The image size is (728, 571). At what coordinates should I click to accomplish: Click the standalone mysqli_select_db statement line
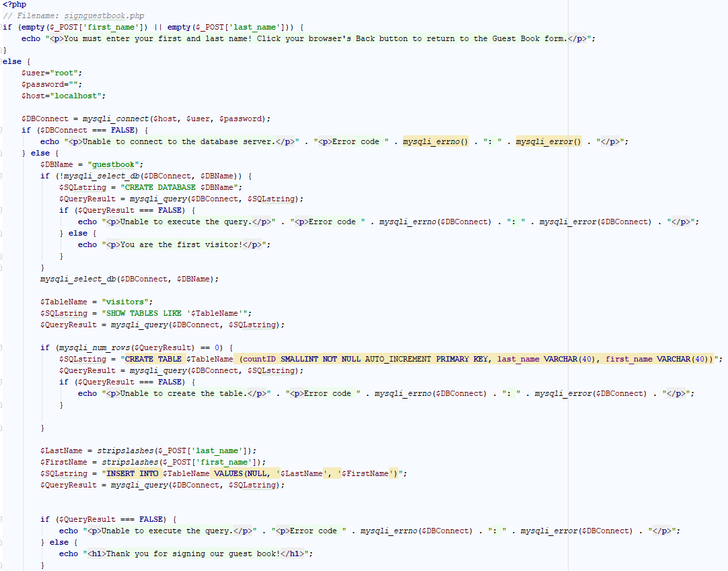click(x=129, y=279)
